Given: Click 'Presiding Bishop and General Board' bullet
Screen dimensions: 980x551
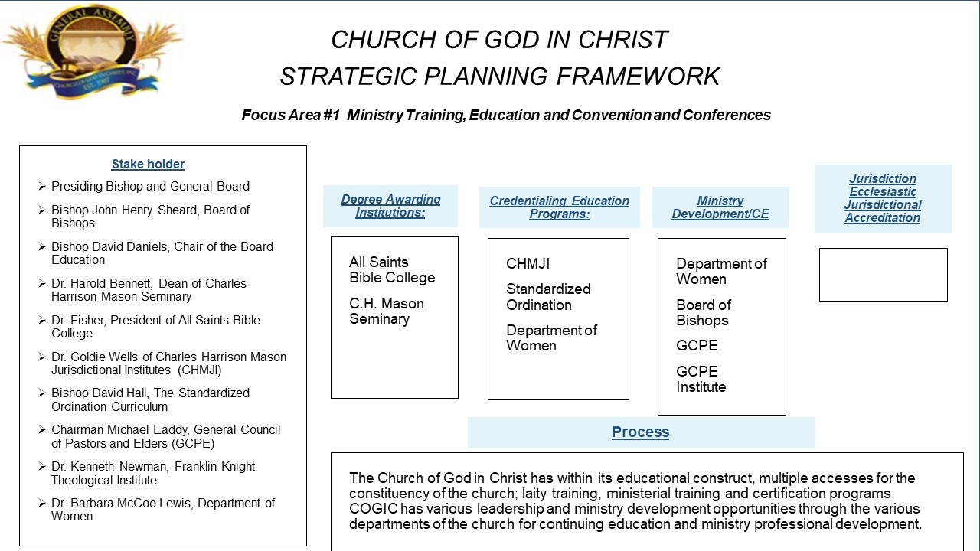Looking at the screenshot, I should 150,186.
